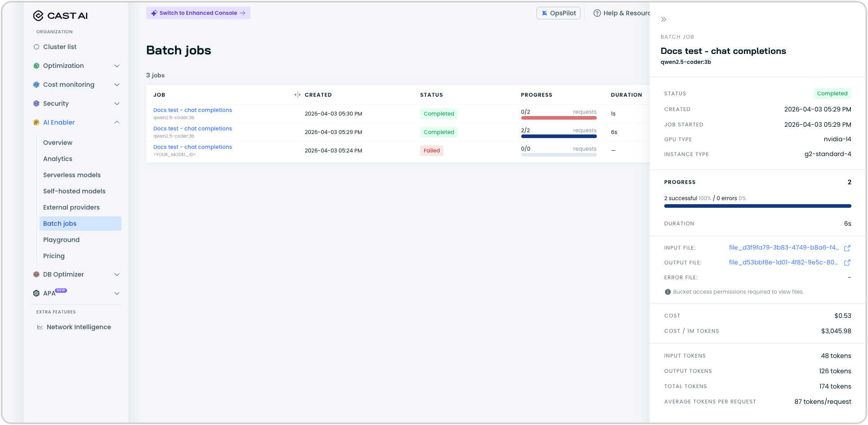The height and width of the screenshot is (425, 868).
Task: Select Serverless models in sidebar
Action: (x=72, y=175)
